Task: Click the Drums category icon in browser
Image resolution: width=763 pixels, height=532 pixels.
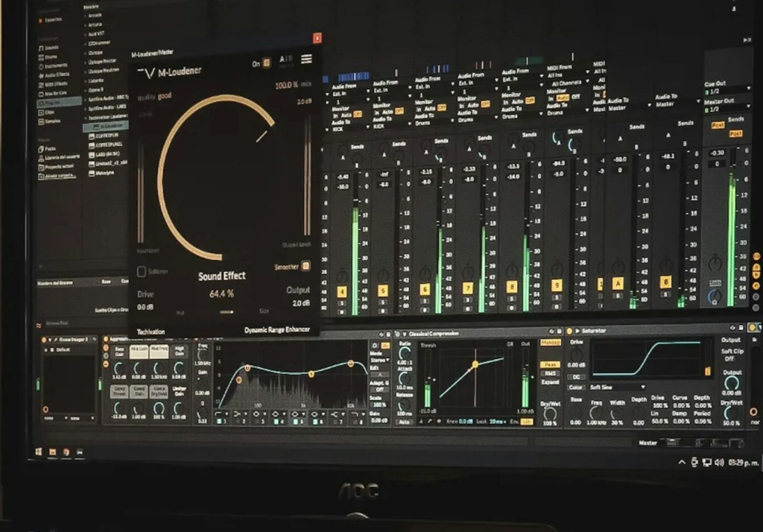Action: (41, 57)
